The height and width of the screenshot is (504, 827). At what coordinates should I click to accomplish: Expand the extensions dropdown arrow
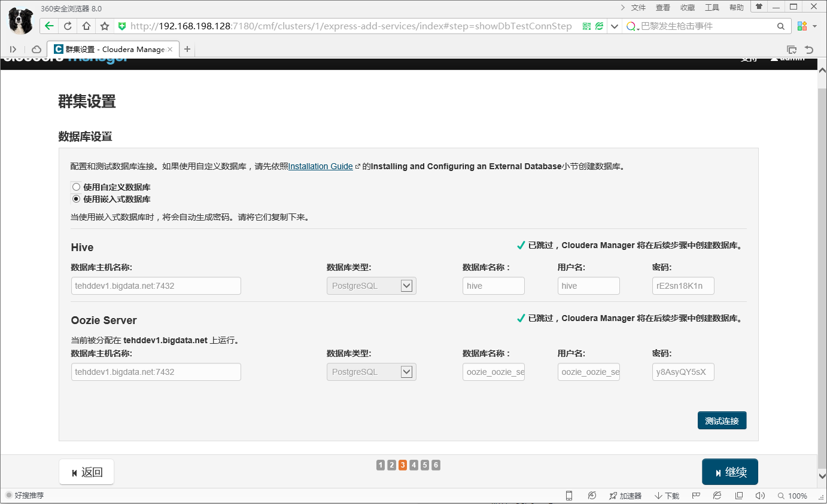tap(814, 27)
